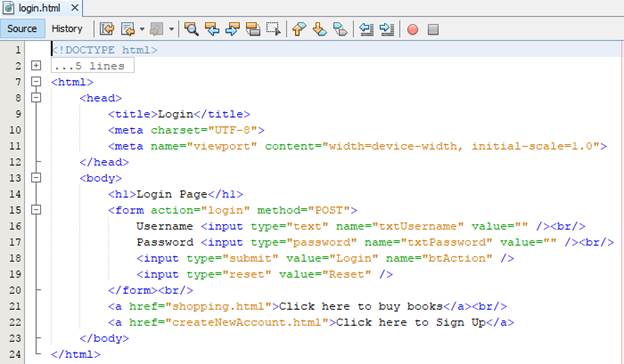Click the greyed-out Forward navigation icon
Viewport: 624px width, 364px height.
156,29
